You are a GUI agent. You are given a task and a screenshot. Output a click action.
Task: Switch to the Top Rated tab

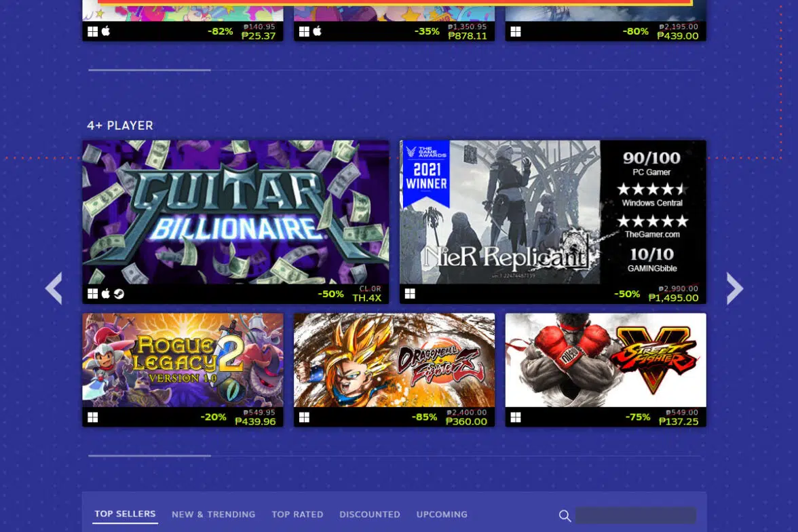[x=297, y=514]
